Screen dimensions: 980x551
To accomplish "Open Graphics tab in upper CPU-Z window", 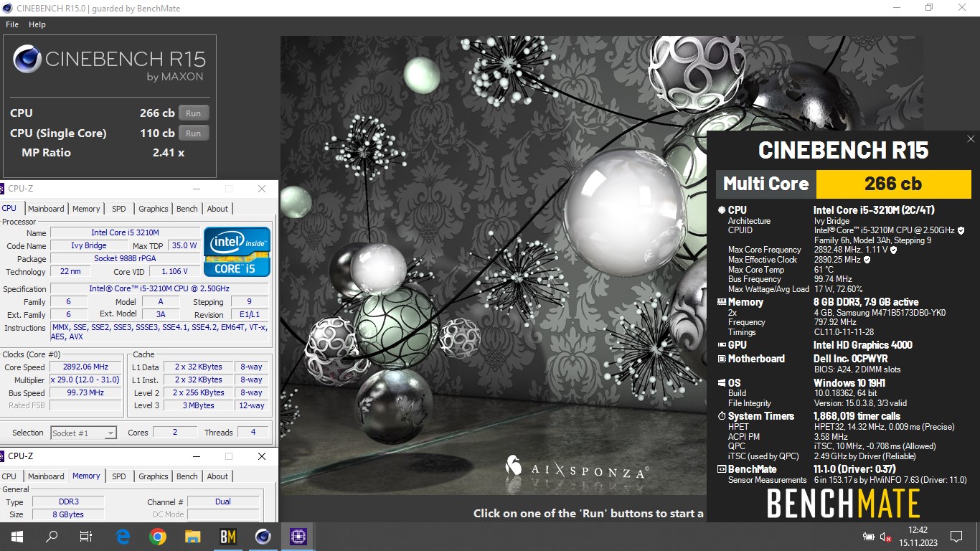I will coord(154,209).
